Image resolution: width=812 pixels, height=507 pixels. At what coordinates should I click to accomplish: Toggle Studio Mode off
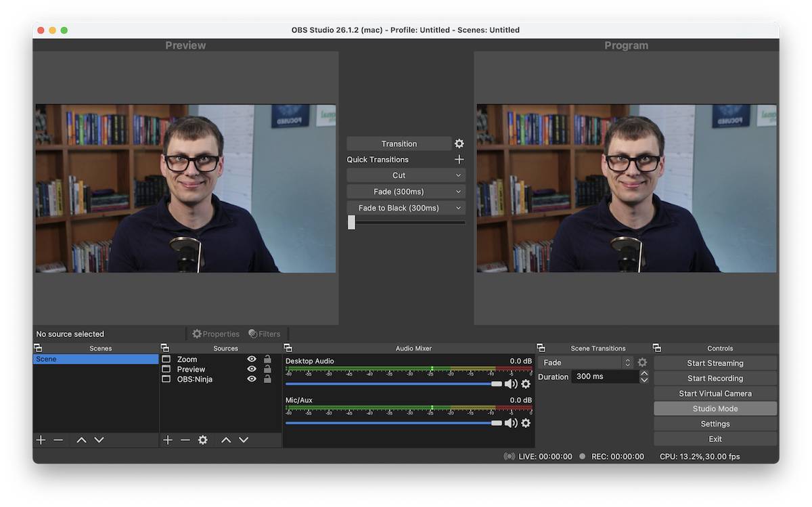(715, 409)
